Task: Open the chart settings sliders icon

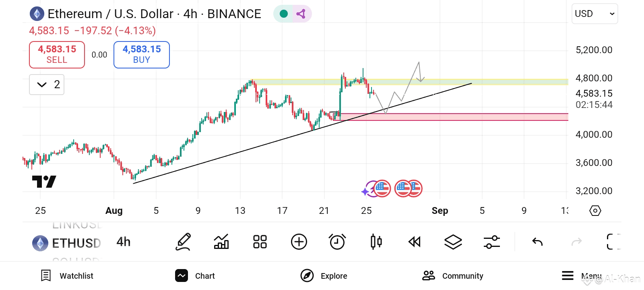Action: [491, 242]
